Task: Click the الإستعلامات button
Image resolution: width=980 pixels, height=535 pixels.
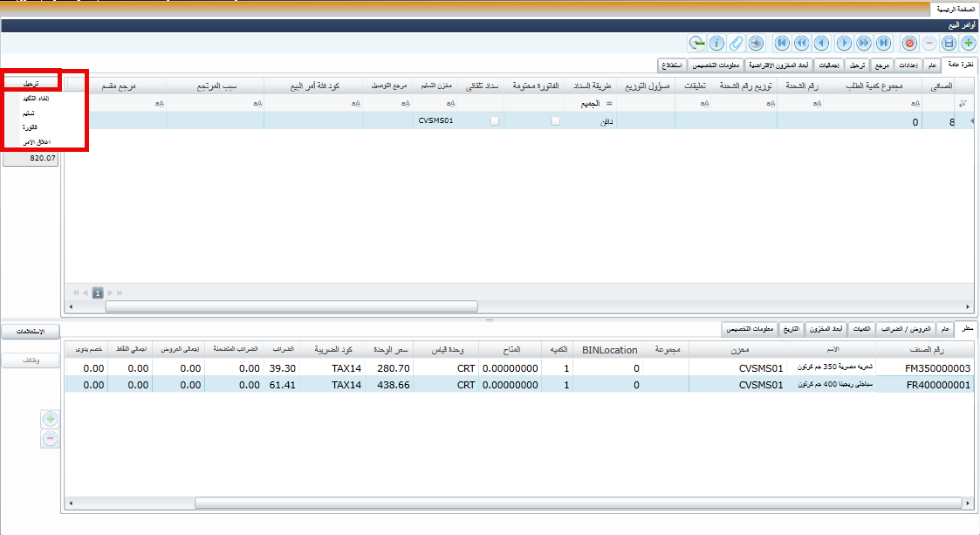Action: [31, 332]
